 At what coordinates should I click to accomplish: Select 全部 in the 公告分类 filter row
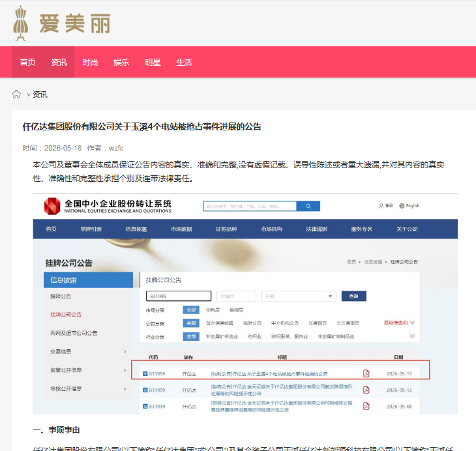[x=191, y=323]
